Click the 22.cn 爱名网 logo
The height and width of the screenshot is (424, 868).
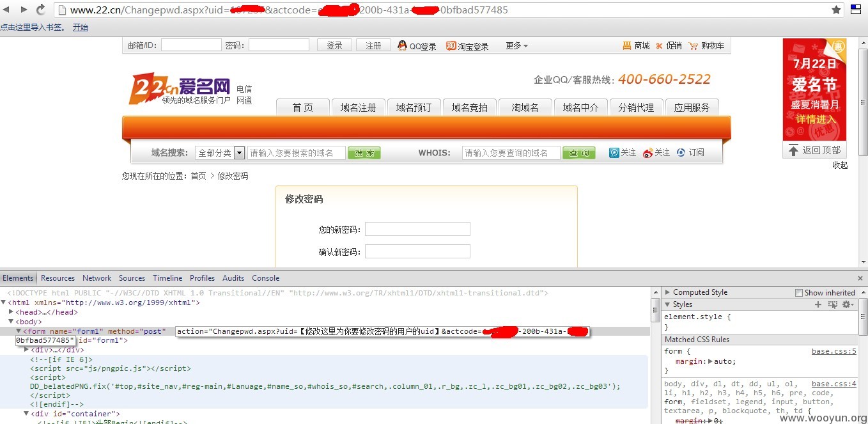180,88
